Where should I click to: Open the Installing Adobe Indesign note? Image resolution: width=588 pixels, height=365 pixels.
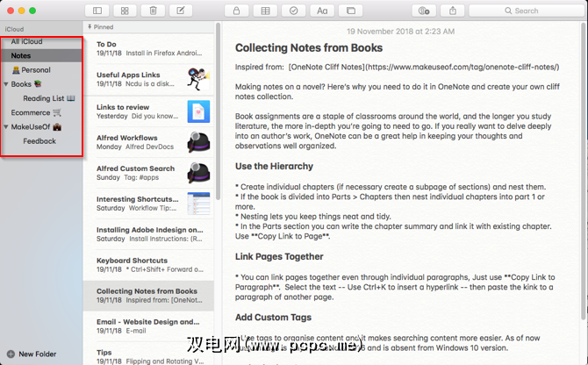148,234
